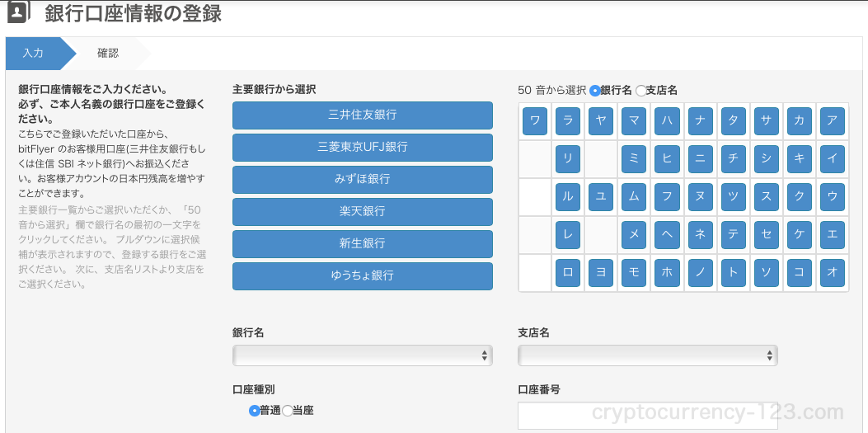Select the 銀行名 radio button for 50音 search
The height and width of the screenshot is (433, 868).
click(595, 91)
